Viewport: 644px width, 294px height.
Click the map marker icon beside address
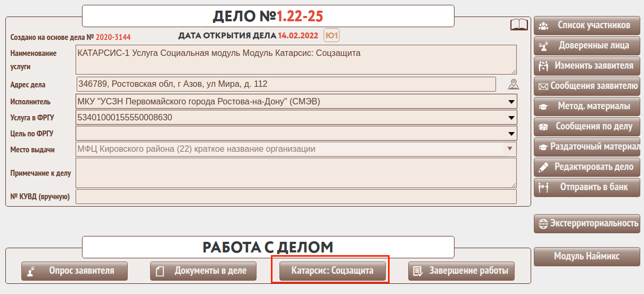513,84
